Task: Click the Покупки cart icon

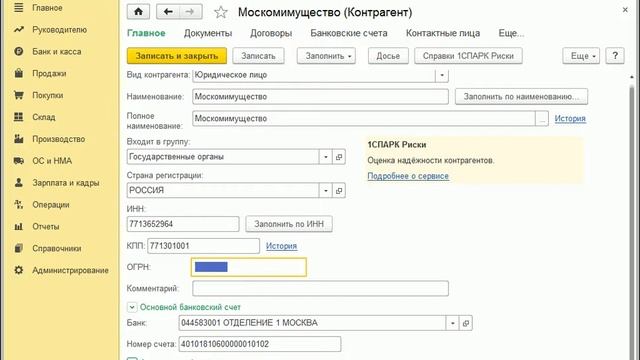Action: pos(18,95)
